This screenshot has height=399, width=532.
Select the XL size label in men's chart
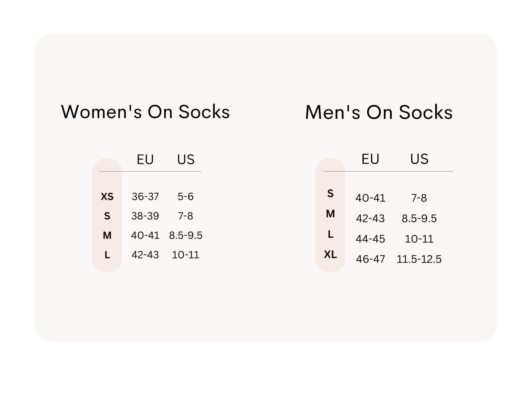330,255
